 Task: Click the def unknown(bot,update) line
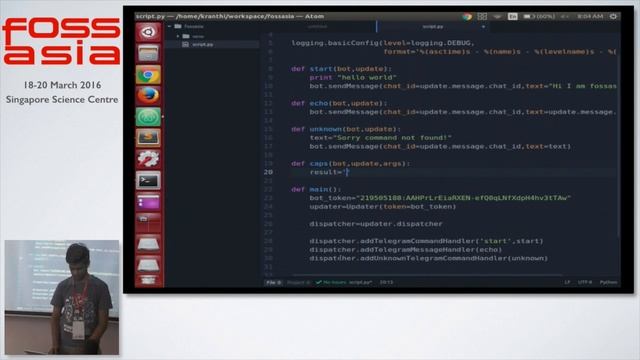tap(346, 129)
